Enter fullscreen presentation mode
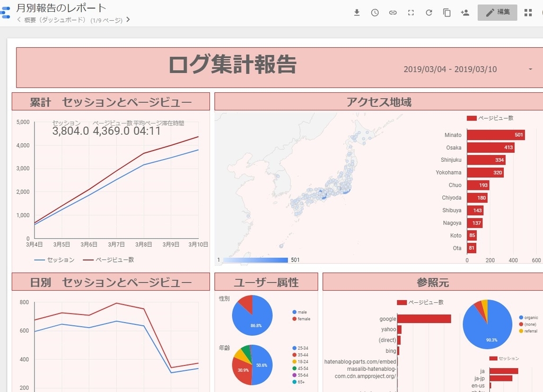 (x=410, y=12)
